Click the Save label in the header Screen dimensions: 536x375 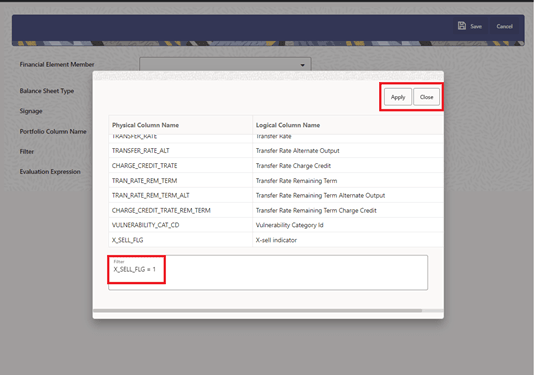click(x=476, y=26)
